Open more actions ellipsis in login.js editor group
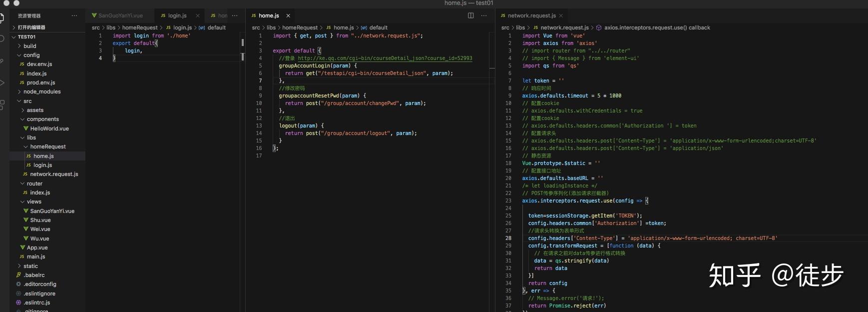Viewport: 868px width, 312px height. (235, 15)
